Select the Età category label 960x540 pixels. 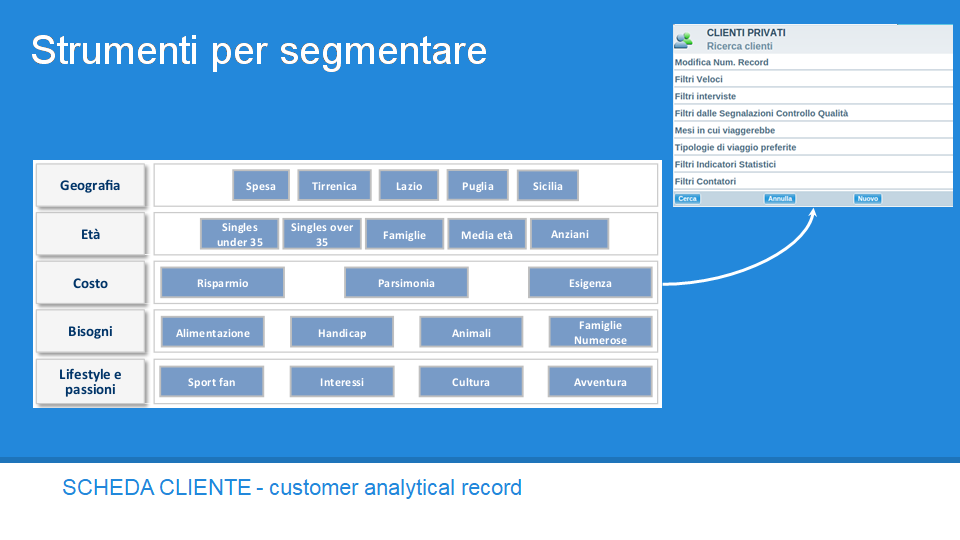[91, 234]
